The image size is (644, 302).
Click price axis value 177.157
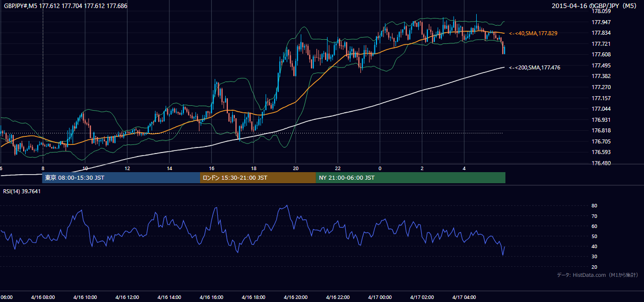click(x=601, y=98)
